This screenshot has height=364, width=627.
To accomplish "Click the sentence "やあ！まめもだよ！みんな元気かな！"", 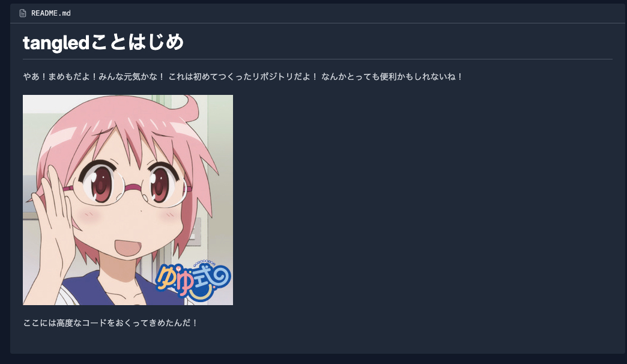I will (x=94, y=76).
